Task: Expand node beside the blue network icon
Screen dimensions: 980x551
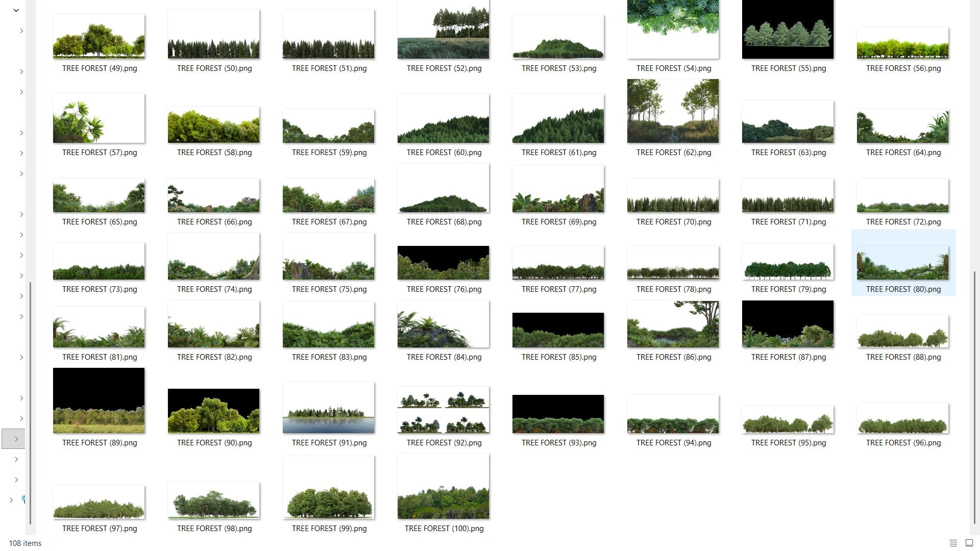Action: (11, 500)
